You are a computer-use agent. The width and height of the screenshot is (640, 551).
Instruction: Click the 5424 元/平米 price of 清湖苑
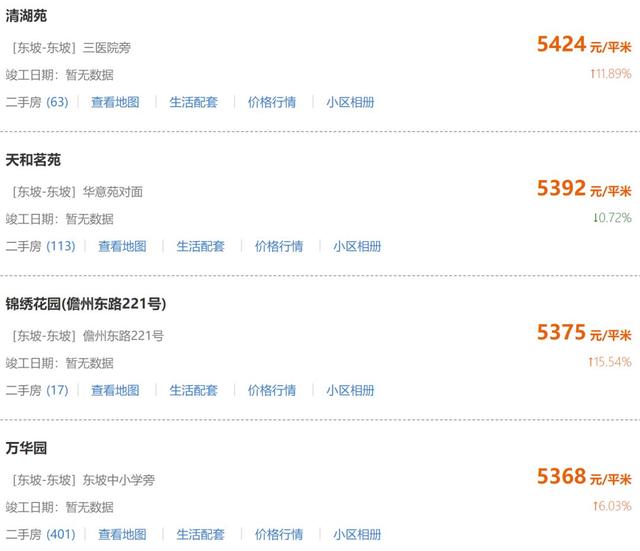coord(584,44)
